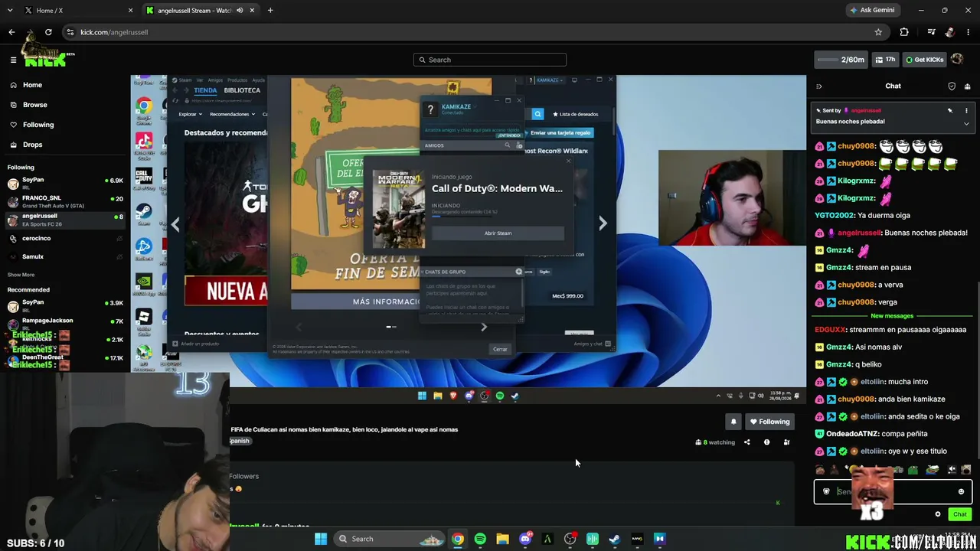Open emote picker in chat input
The height and width of the screenshot is (551, 980).
pyautogui.click(x=961, y=492)
